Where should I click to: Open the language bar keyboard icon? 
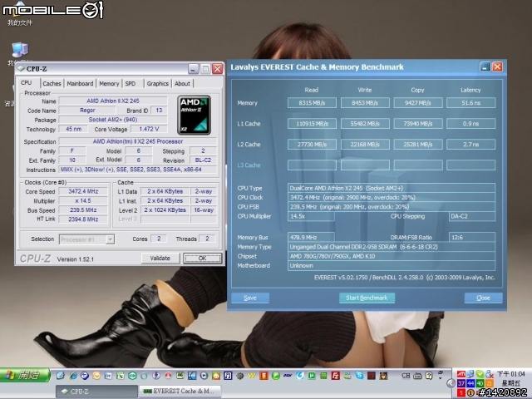[x=418, y=376]
